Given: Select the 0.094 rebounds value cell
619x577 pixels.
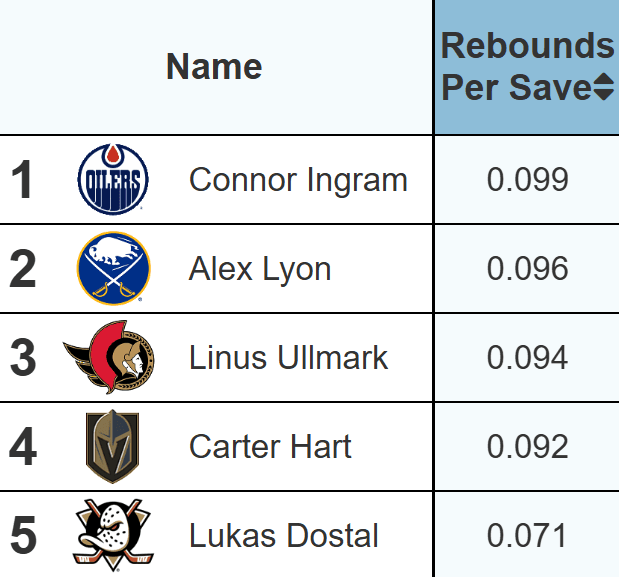Looking at the screenshot, I should point(527,358).
